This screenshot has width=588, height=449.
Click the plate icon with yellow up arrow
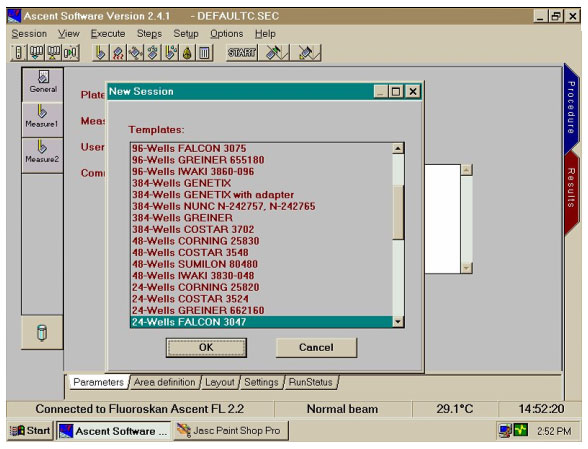tap(53, 53)
